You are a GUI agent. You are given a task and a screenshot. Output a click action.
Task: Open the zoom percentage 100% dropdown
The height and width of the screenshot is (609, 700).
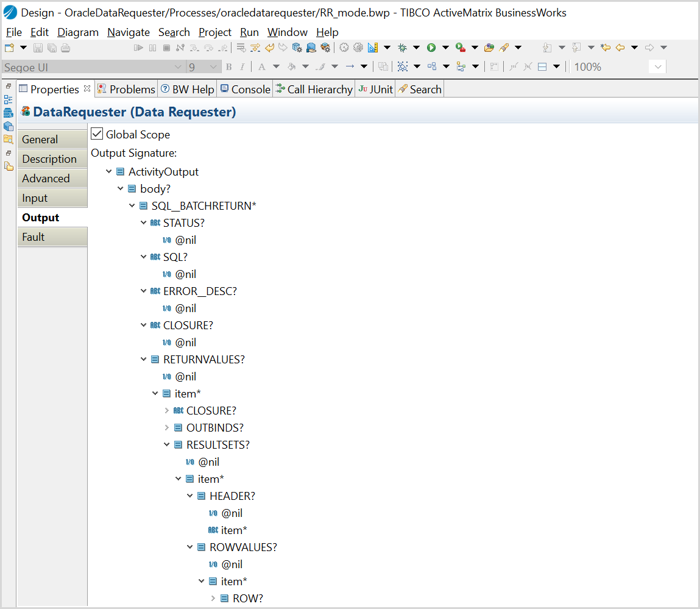657,67
